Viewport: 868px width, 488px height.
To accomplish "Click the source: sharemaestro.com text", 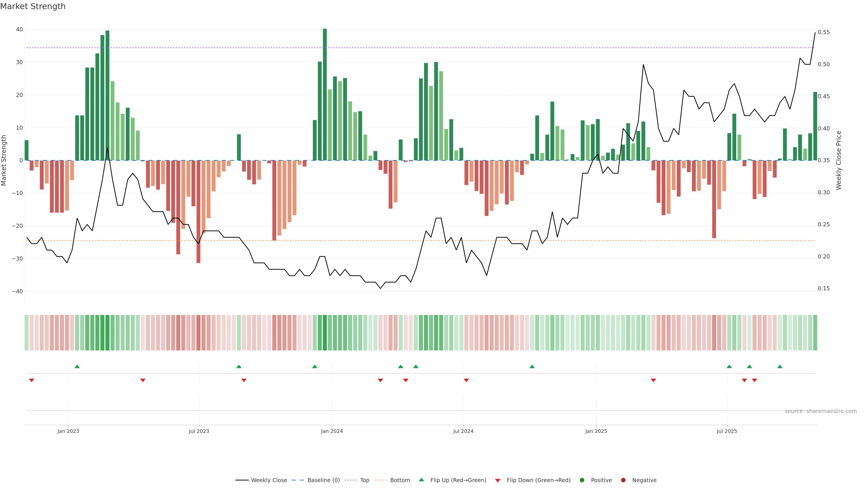I will pyautogui.click(x=821, y=411).
